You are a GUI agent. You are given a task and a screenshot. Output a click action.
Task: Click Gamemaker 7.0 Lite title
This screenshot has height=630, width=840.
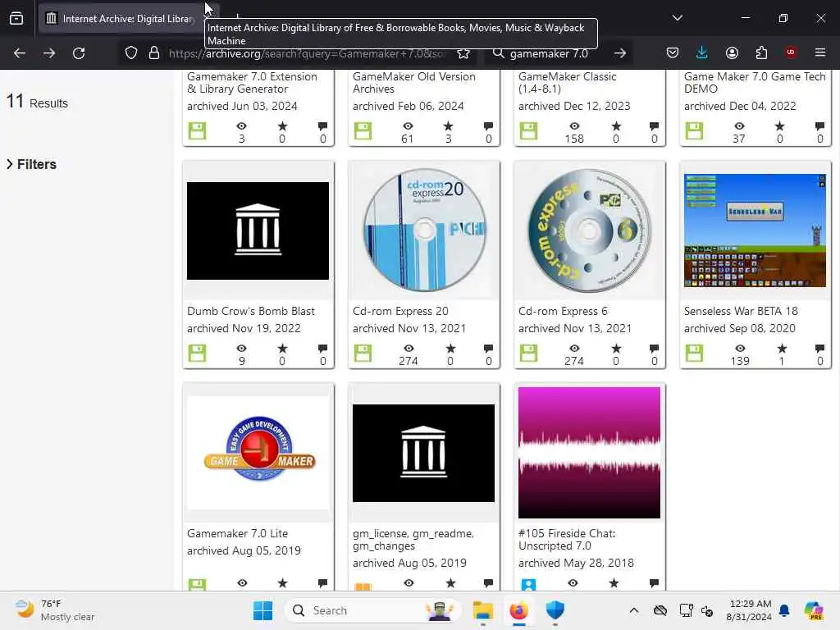(x=237, y=533)
